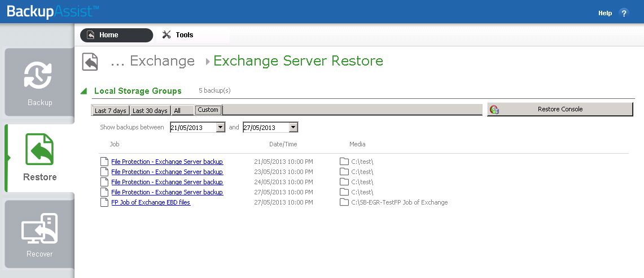This screenshot has width=644, height=278.
Task: Click the restore page icon beside Exchange breadcrumb
Action: pos(90,61)
